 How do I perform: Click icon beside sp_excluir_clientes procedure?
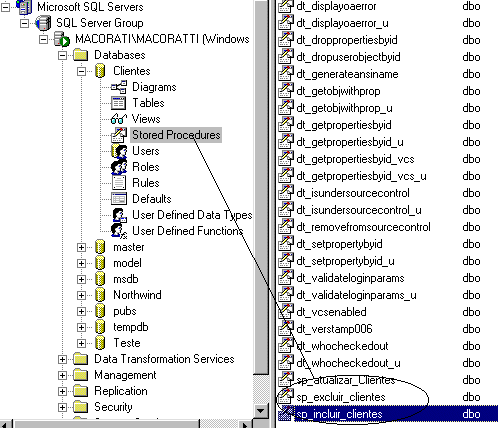click(x=286, y=397)
